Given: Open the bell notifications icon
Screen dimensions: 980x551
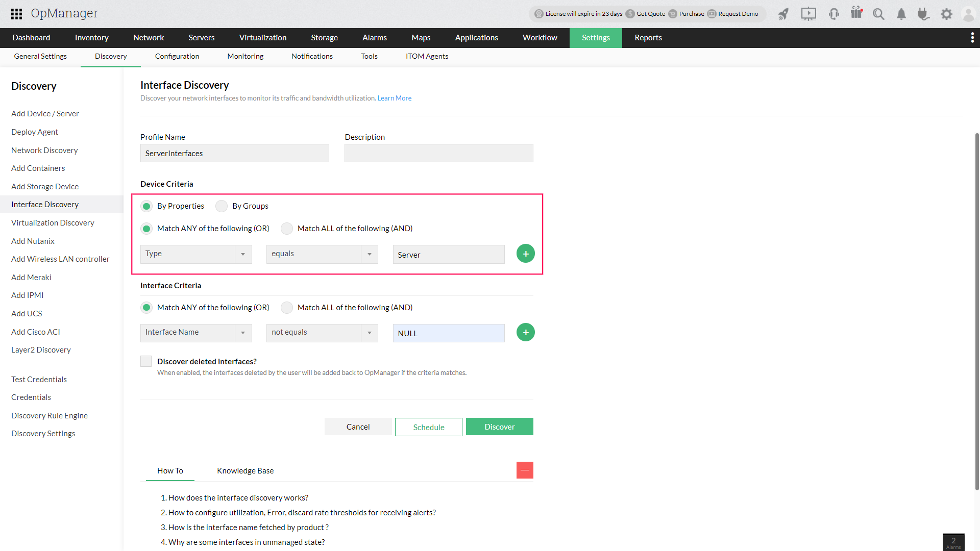Looking at the screenshot, I should point(901,14).
